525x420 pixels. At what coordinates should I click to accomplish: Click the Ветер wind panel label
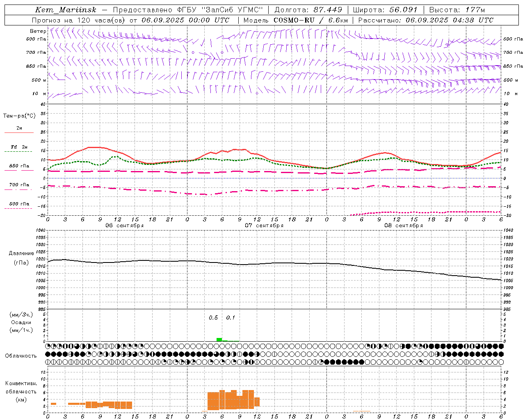click(38, 31)
